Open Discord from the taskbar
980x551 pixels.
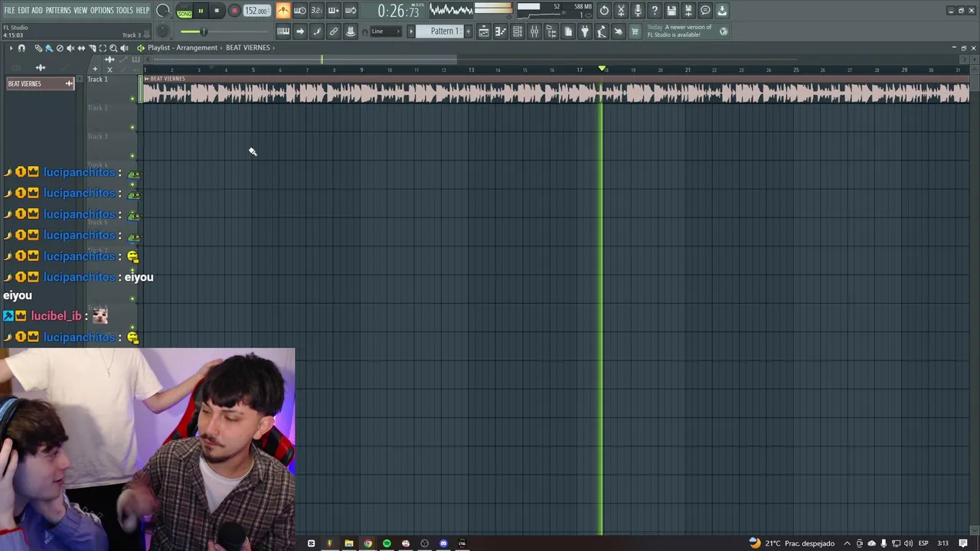click(x=443, y=543)
